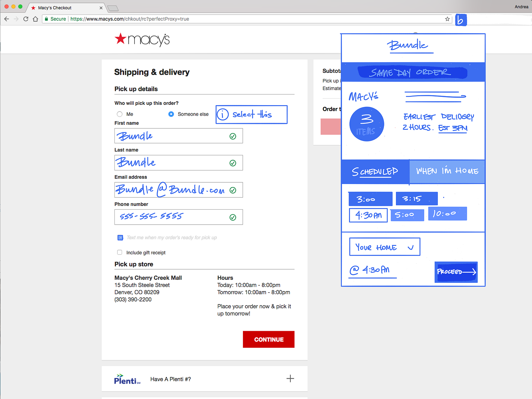The height and width of the screenshot is (399, 532).
Task: Switch to the 'When I'm Home' tab
Action: pos(447,172)
